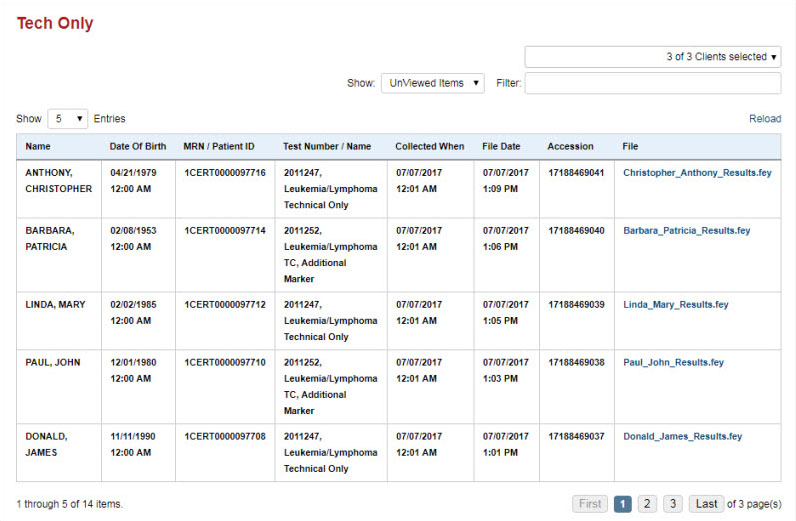Expand the UnViewed Items show dropdown
The image size is (796, 521).
(x=432, y=83)
